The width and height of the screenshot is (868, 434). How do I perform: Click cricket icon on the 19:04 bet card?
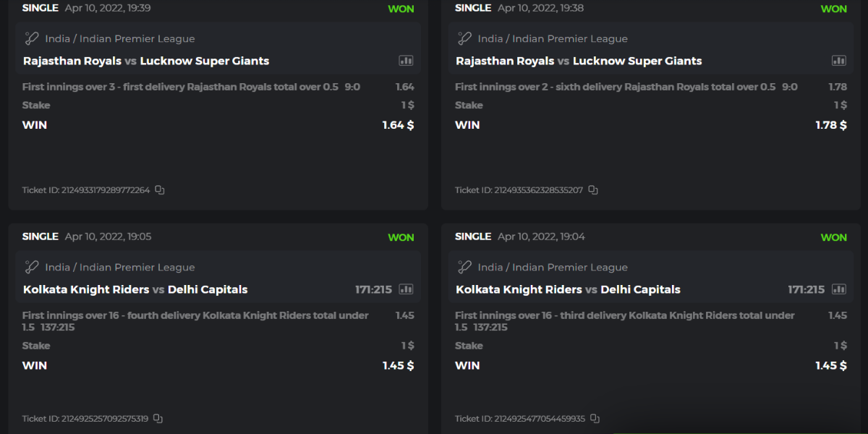coord(464,268)
